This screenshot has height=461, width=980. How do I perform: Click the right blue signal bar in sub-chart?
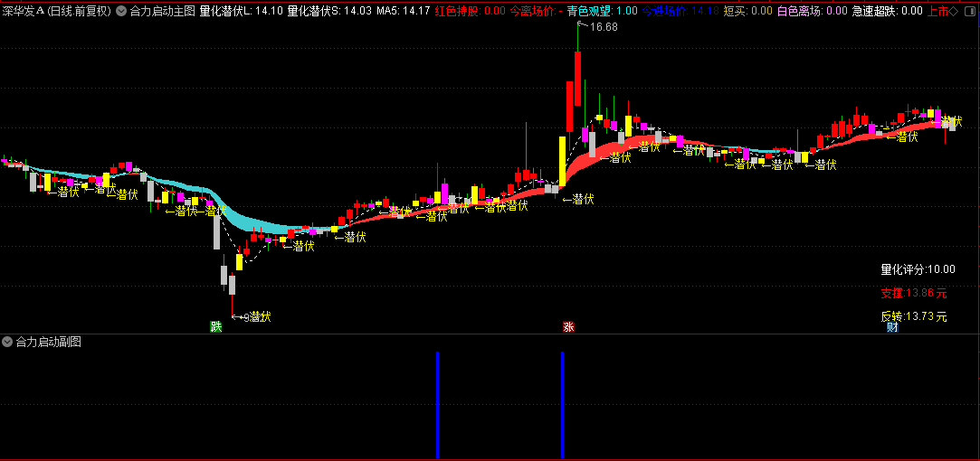tap(563, 405)
